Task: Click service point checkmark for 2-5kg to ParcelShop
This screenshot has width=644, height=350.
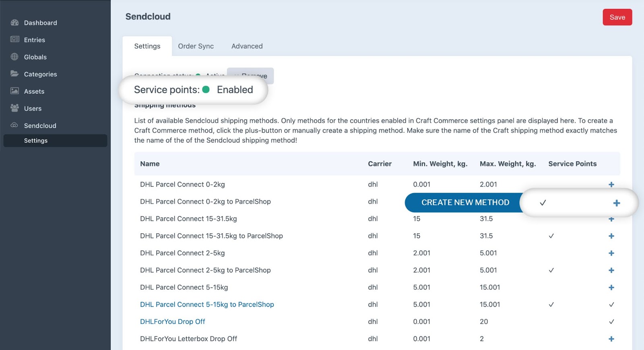Action: click(x=551, y=270)
